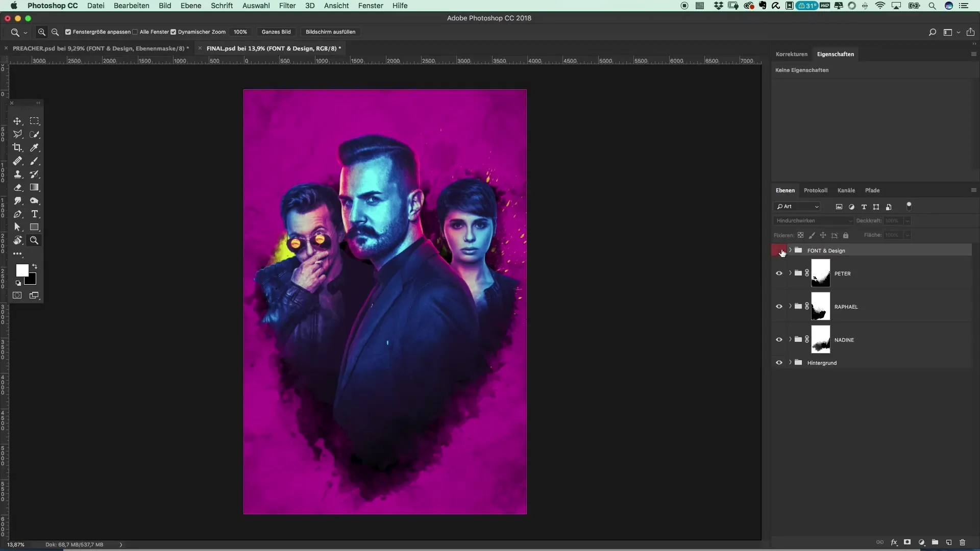
Task: Change the screen mode
Action: click(34, 295)
